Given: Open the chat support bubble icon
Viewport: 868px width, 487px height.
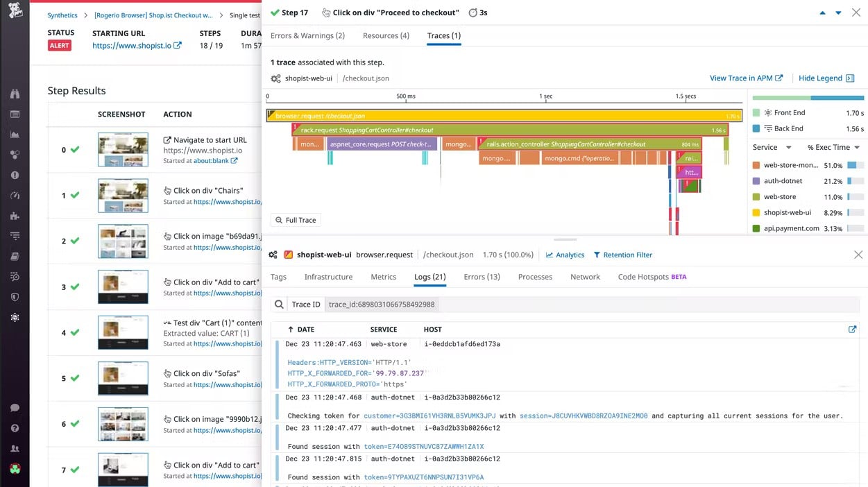Looking at the screenshot, I should click(x=15, y=408).
